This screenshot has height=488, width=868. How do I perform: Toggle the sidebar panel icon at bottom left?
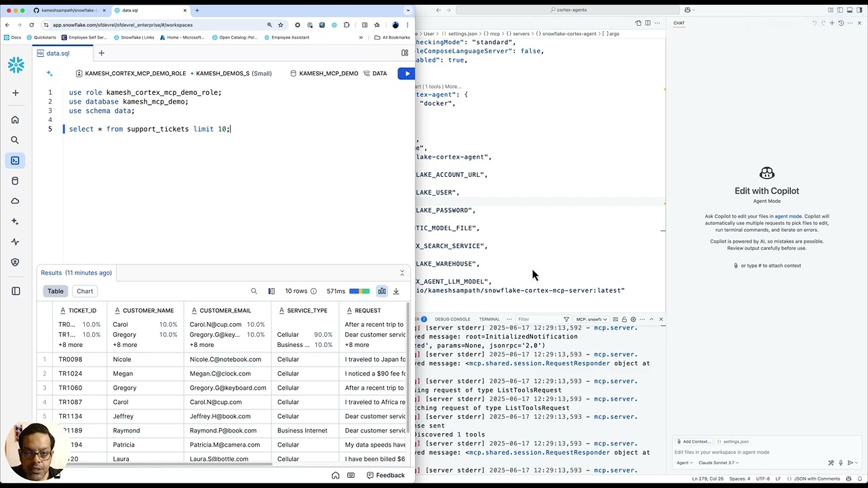pyautogui.click(x=16, y=291)
